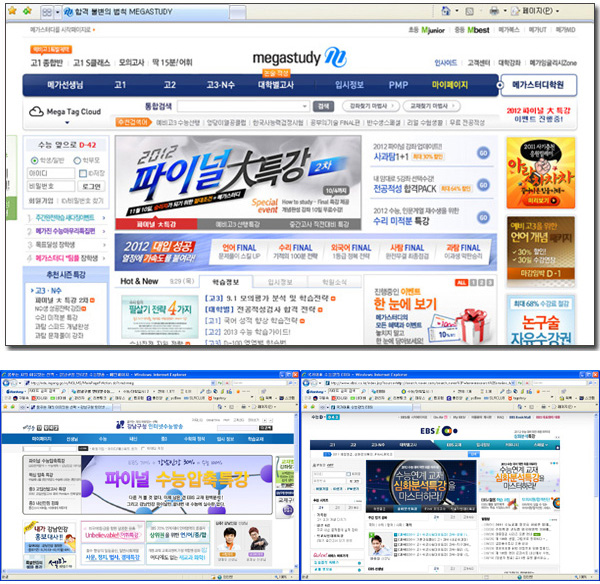Open PMP in the navigation bar
The height and width of the screenshot is (584, 600).
398,85
